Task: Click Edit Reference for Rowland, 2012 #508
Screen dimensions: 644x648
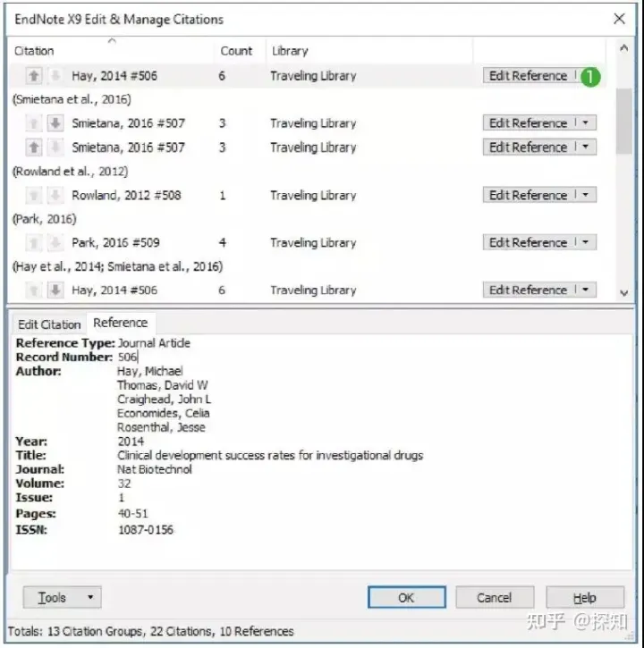Action: click(x=529, y=195)
